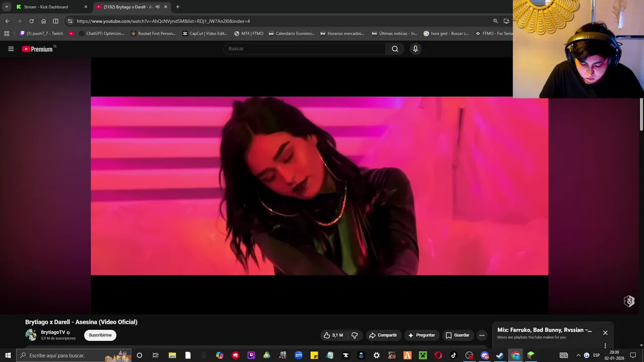The width and height of the screenshot is (644, 362).
Task: Open a new browser tab
Action: (178, 7)
